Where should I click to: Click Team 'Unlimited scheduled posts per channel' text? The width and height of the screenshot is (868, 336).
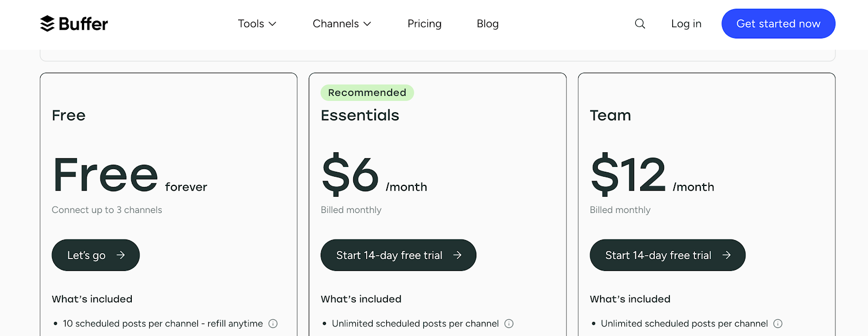pyautogui.click(x=684, y=324)
